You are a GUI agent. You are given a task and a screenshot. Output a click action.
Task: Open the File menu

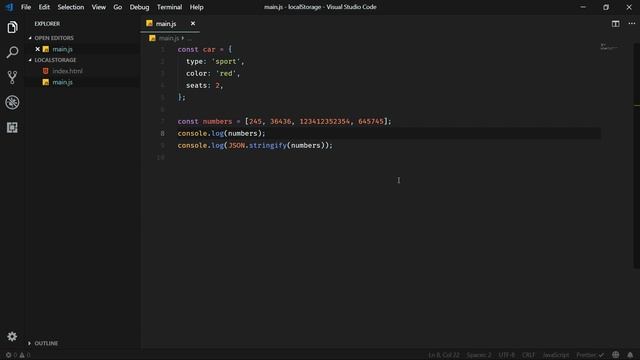[26, 7]
